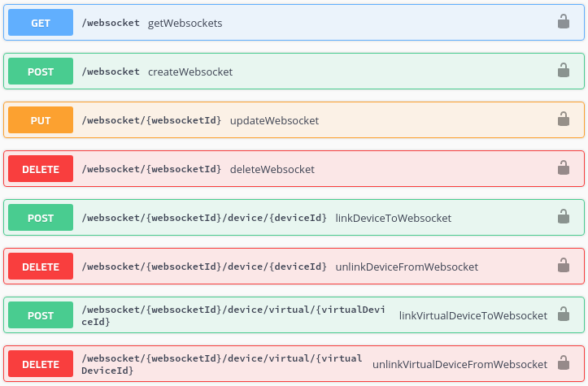The image size is (588, 386).
Task: Click DELETE badge for deleteWebsocket
Action: pos(41,169)
